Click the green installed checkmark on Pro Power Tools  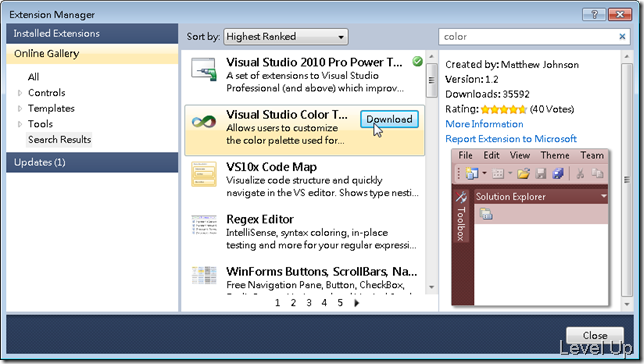417,62
